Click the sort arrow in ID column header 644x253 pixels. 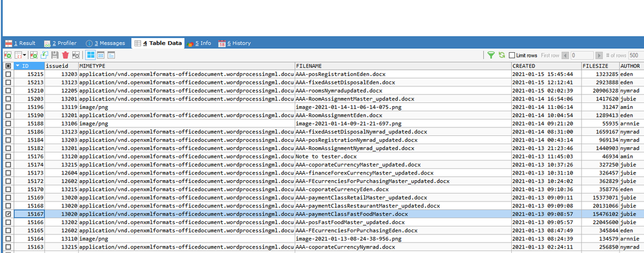point(17,66)
